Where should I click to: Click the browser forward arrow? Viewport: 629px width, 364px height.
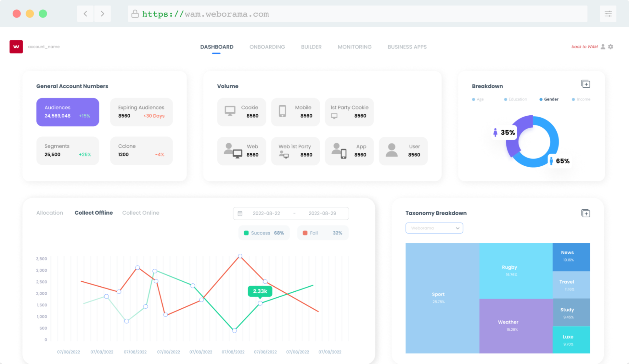[x=102, y=14]
